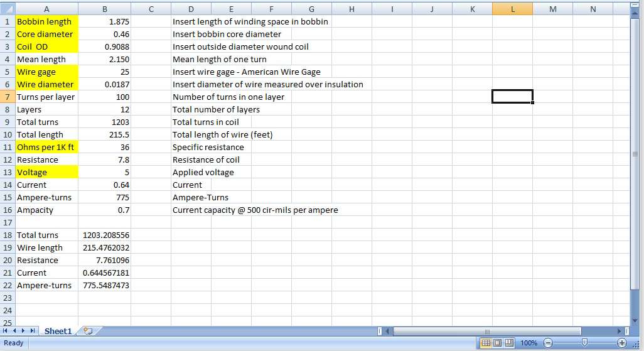Select row 7 header
Screen dimensions: 644x351
(8, 97)
